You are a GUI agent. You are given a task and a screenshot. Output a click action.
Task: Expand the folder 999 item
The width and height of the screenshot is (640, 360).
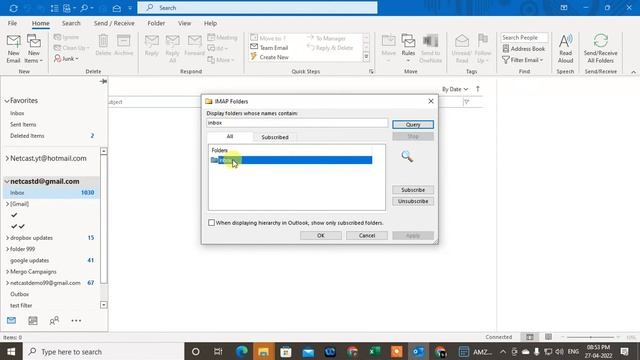click(x=7, y=249)
